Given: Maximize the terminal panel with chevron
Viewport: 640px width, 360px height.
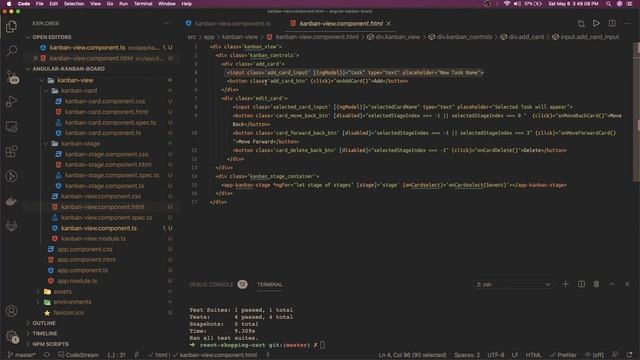Looking at the screenshot, I should click(x=612, y=284).
